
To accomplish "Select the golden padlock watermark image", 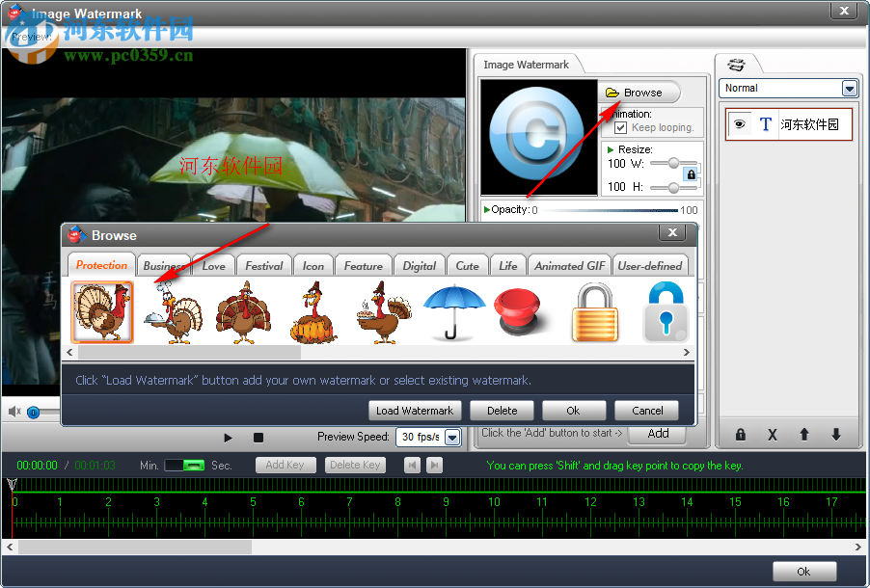I will pos(595,310).
